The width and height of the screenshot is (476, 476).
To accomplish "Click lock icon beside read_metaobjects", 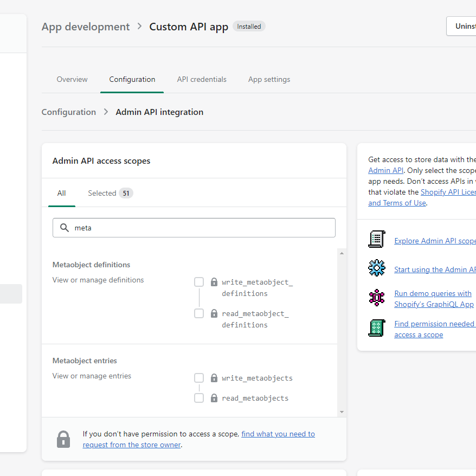I will [x=214, y=398].
